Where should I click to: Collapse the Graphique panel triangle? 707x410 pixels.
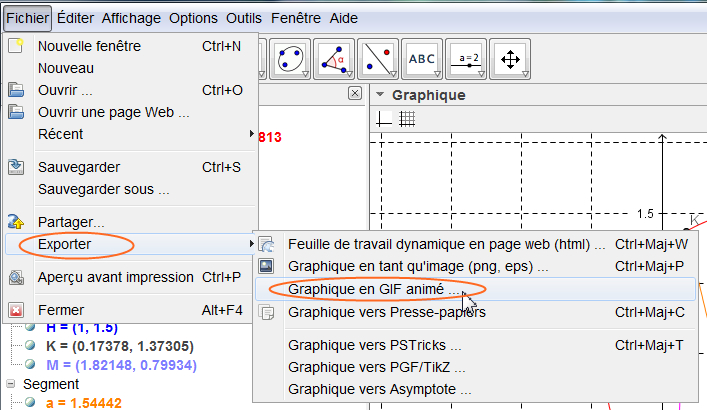coord(380,95)
